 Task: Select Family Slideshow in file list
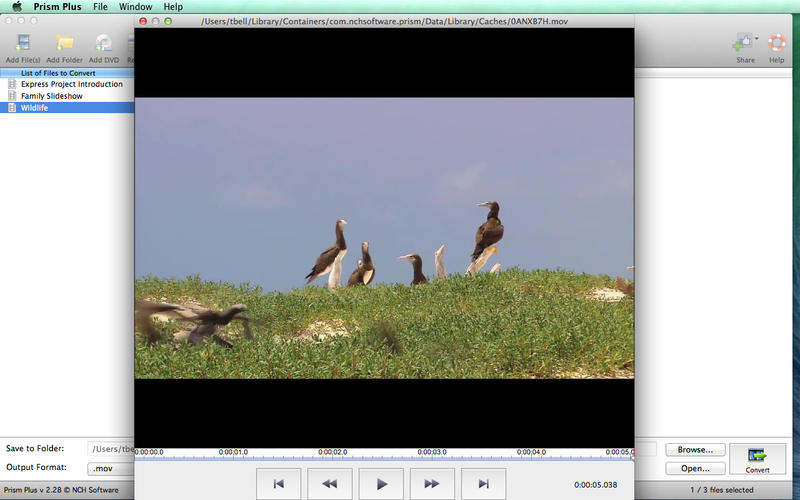52,95
